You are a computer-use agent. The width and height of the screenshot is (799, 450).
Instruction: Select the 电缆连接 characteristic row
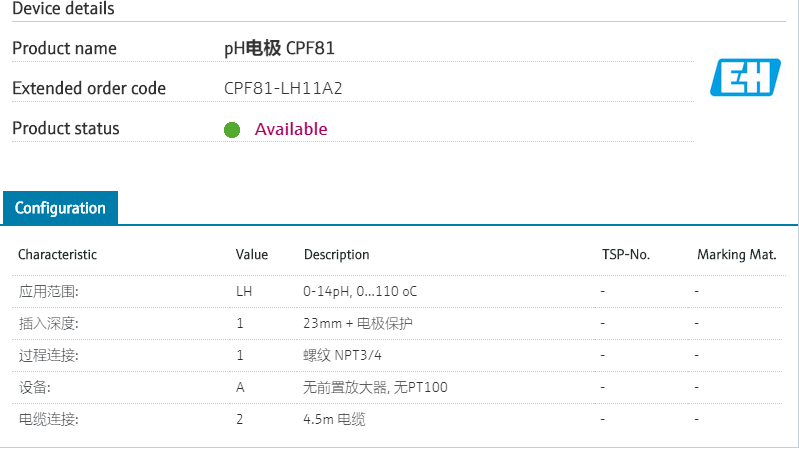48,419
